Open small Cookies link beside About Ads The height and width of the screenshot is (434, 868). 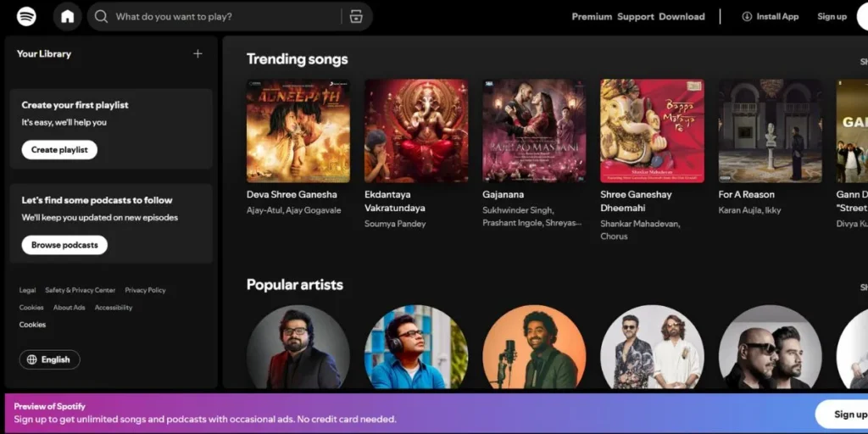tap(31, 307)
